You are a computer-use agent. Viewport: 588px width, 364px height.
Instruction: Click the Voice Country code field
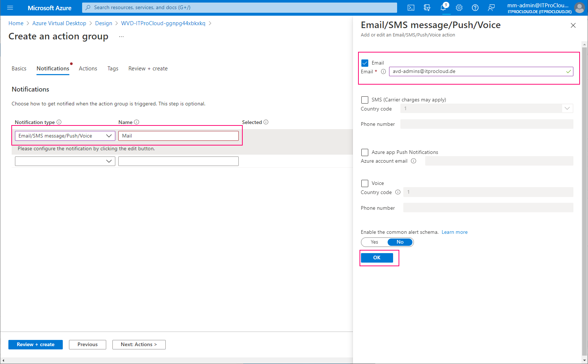pos(488,192)
